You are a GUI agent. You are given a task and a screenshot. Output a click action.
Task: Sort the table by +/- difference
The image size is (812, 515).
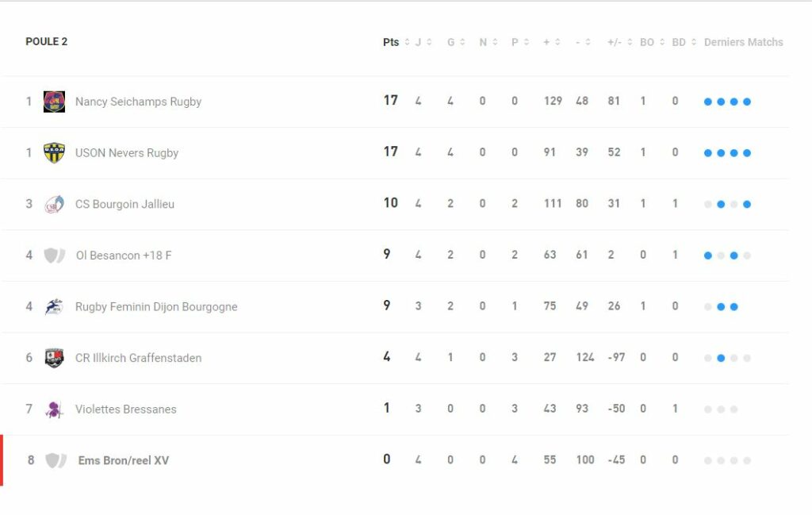(620, 42)
